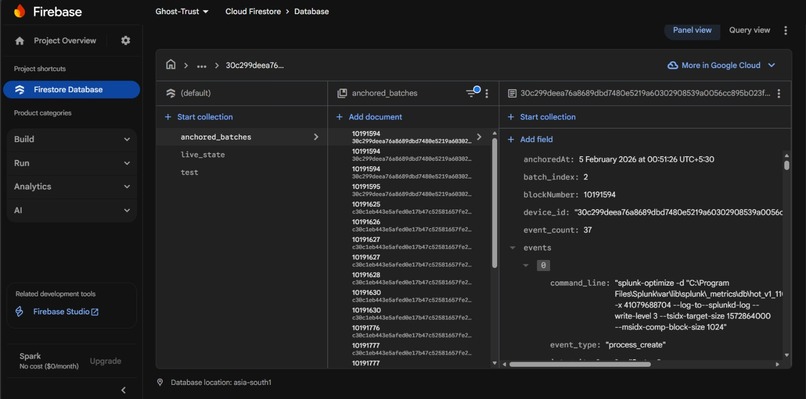Open document 10191628
Viewport: 806px width, 399px height.
(x=412, y=278)
